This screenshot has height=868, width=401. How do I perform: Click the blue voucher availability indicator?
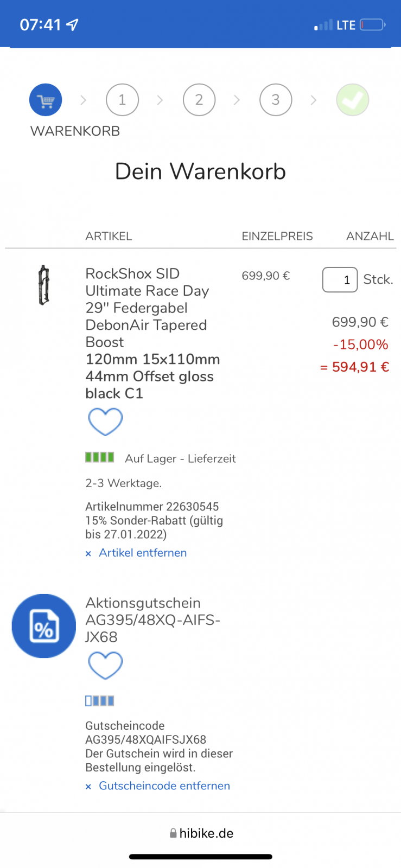point(99,701)
